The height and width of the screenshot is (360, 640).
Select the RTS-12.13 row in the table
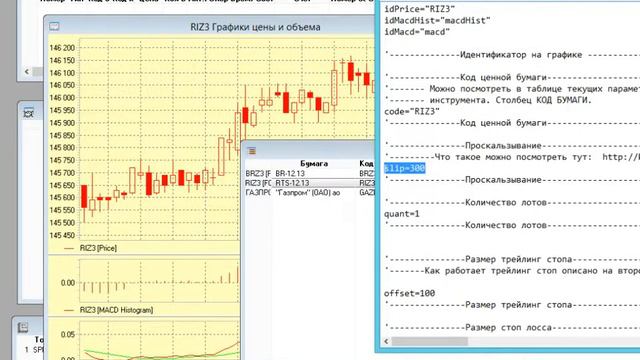point(309,183)
